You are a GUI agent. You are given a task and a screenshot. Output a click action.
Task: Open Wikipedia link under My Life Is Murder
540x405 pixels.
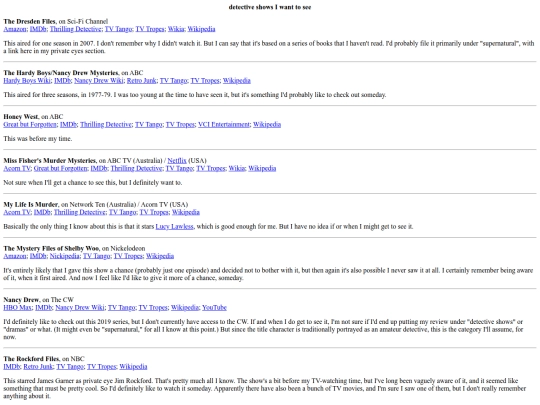186,212
